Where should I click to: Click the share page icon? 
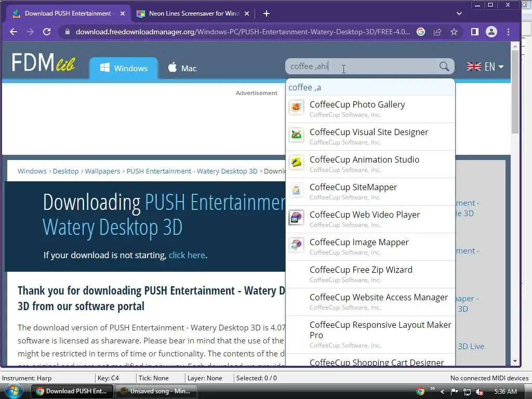[x=437, y=32]
